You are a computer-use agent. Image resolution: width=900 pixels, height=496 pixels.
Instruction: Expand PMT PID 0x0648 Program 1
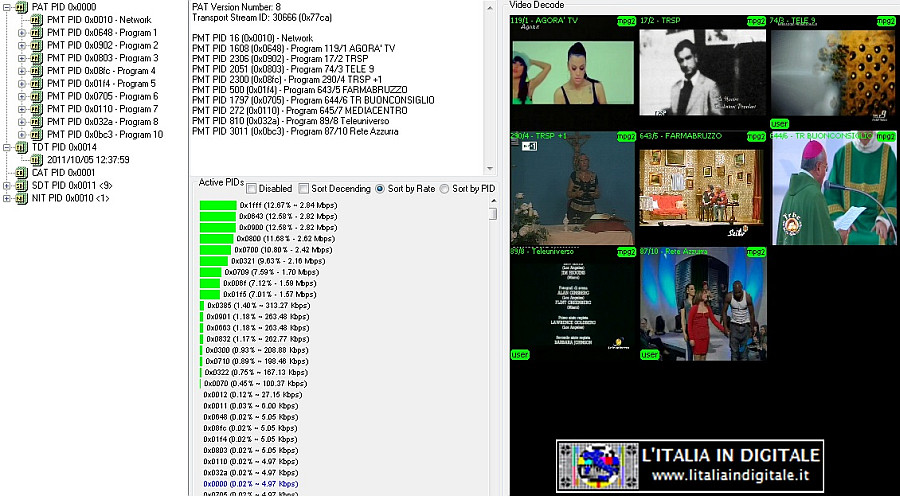pyautogui.click(x=22, y=33)
